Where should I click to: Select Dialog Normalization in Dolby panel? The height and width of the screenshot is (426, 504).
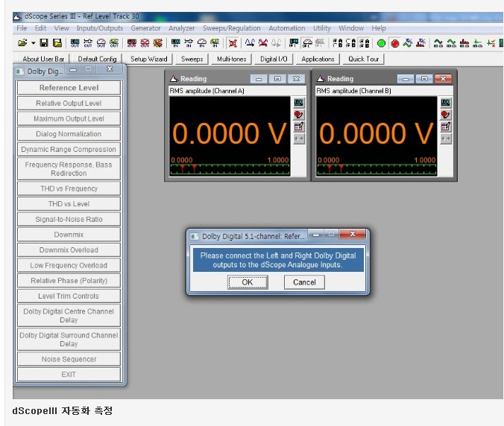pos(69,134)
